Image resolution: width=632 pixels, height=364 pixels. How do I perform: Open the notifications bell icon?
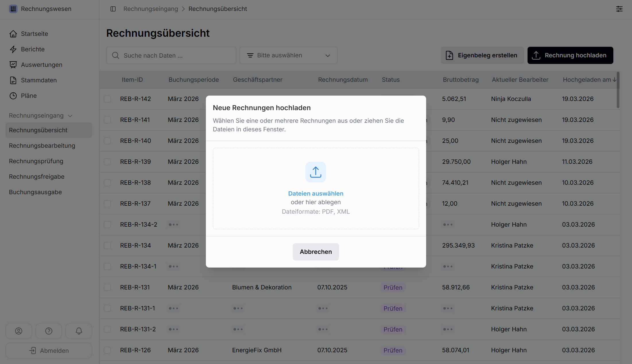[x=79, y=331]
